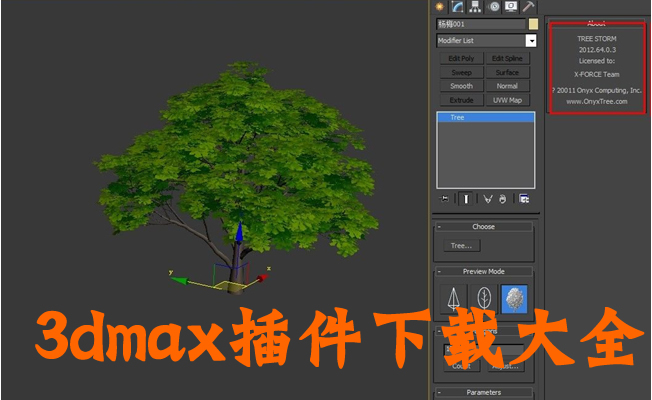Open Configure Modifier Sets icon
This screenshot has height=400, width=652.
click(524, 199)
